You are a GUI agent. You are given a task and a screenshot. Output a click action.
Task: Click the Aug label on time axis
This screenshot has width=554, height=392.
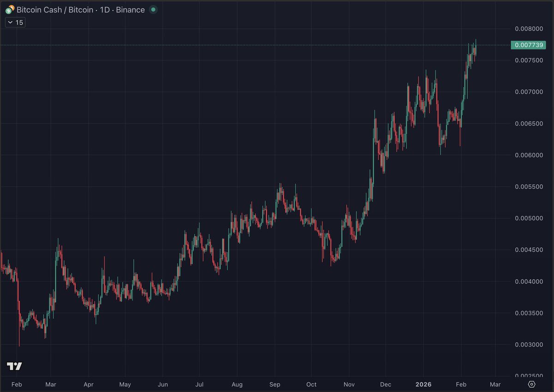click(x=237, y=384)
